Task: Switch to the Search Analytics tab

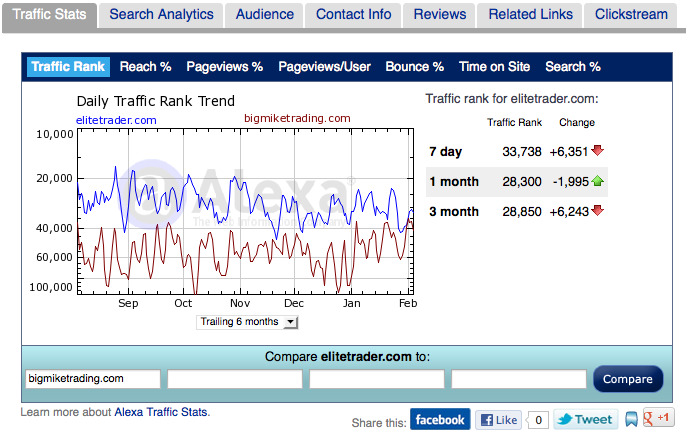Action: tap(161, 15)
